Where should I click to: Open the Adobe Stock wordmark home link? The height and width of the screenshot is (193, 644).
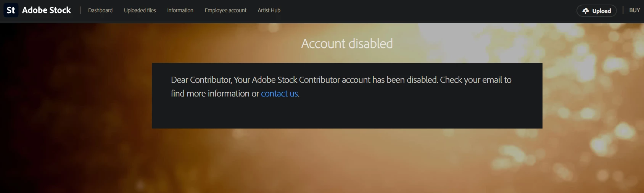(47, 10)
